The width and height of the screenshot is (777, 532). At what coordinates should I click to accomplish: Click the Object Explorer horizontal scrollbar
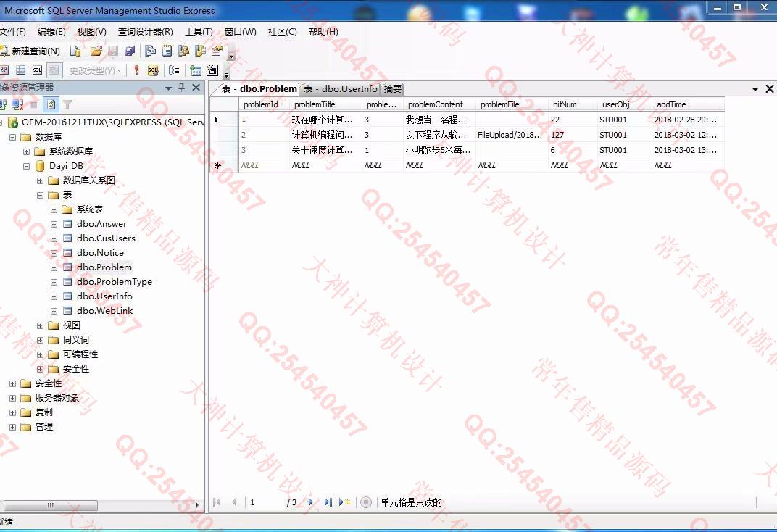point(50,505)
